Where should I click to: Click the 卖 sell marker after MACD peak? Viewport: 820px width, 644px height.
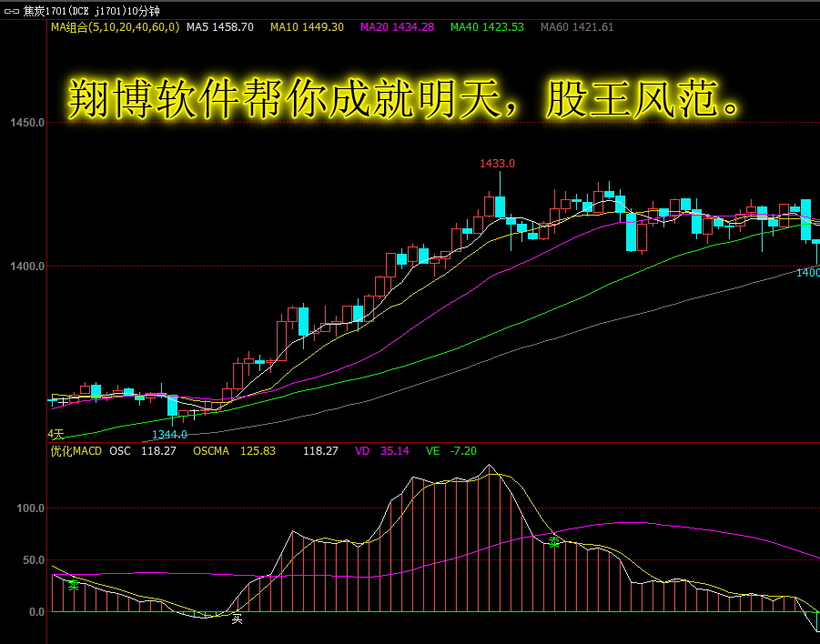coord(554,543)
